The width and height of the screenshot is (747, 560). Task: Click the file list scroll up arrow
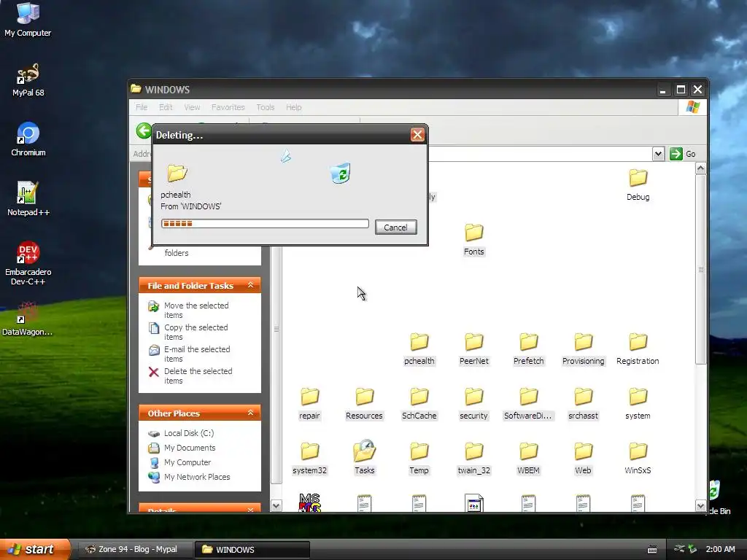pos(700,168)
